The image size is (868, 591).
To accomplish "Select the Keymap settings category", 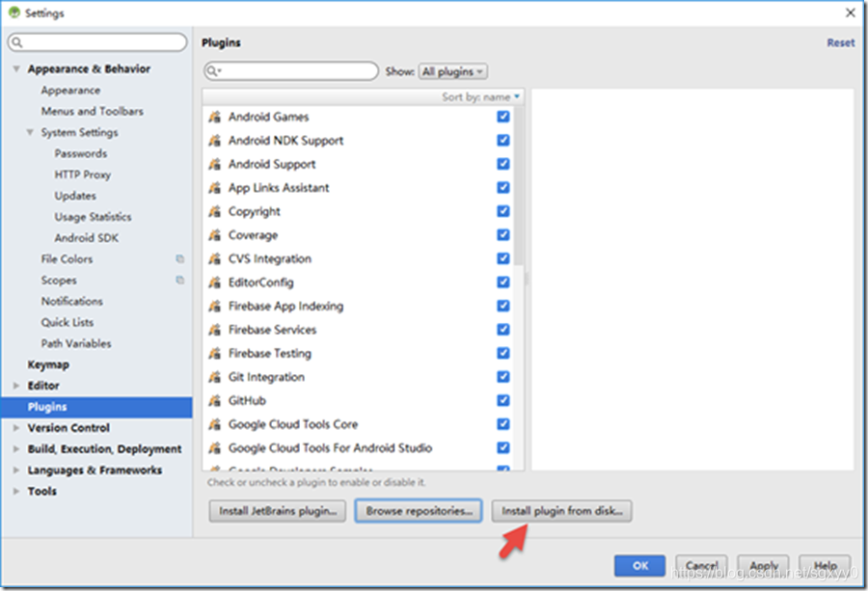I will coord(49,364).
